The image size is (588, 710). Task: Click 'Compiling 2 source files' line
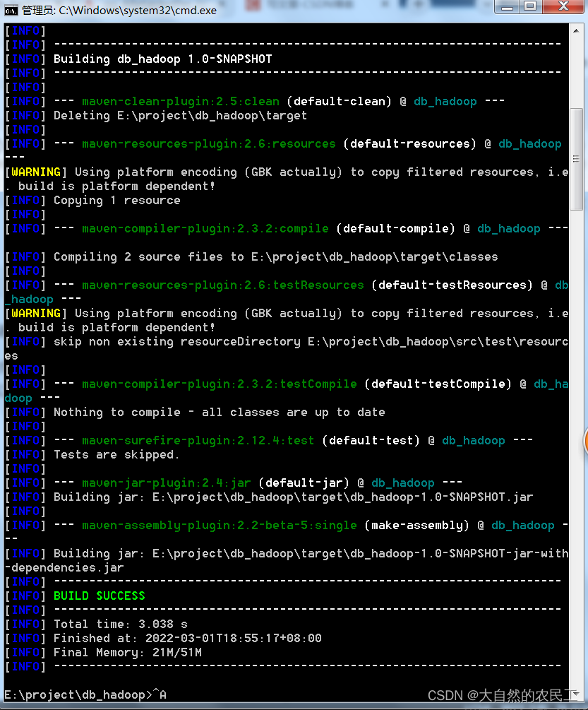click(276, 257)
